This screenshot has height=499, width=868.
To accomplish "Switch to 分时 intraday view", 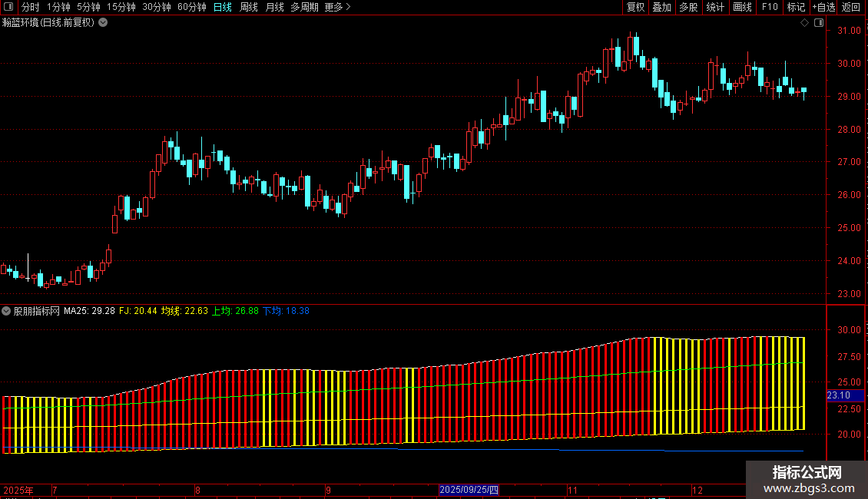I will click(31, 7).
